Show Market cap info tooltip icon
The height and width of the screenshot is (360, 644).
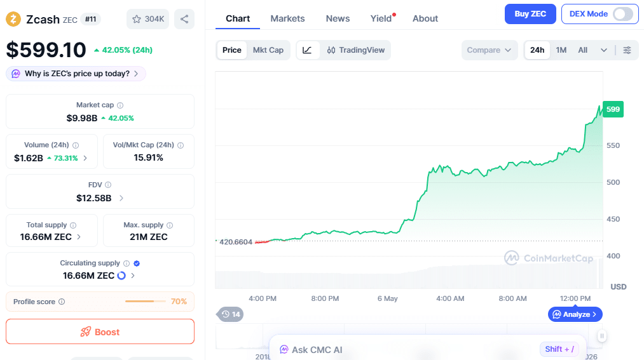[120, 105]
